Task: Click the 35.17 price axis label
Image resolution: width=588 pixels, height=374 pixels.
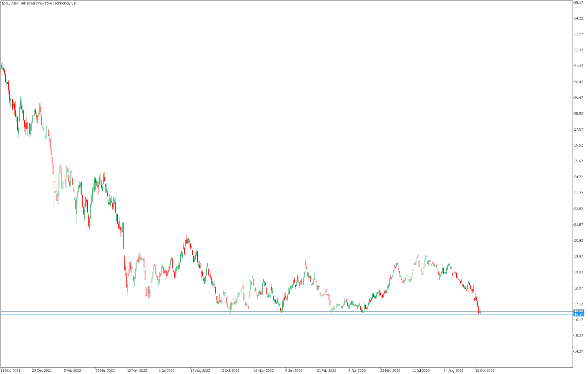Action: tap(579, 2)
